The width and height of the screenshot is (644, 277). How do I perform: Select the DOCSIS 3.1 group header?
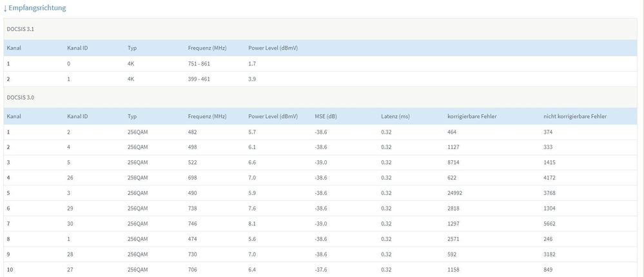(320, 29)
